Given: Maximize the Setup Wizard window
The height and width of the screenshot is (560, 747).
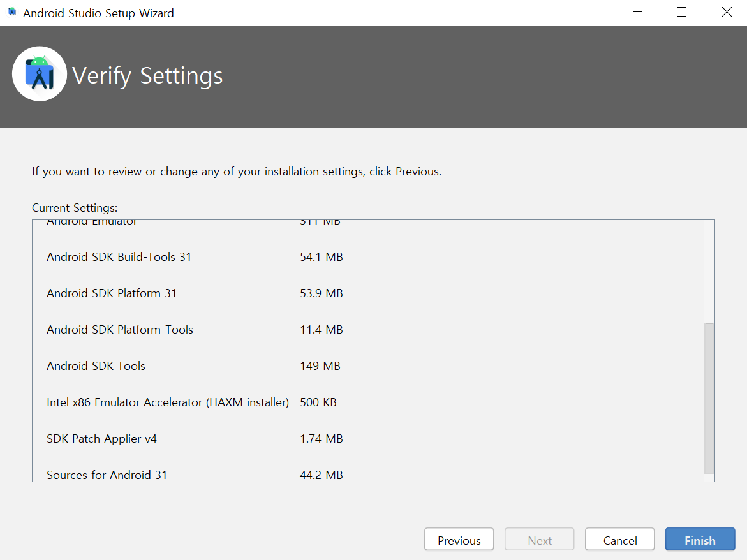Looking at the screenshot, I should pyautogui.click(x=682, y=12).
